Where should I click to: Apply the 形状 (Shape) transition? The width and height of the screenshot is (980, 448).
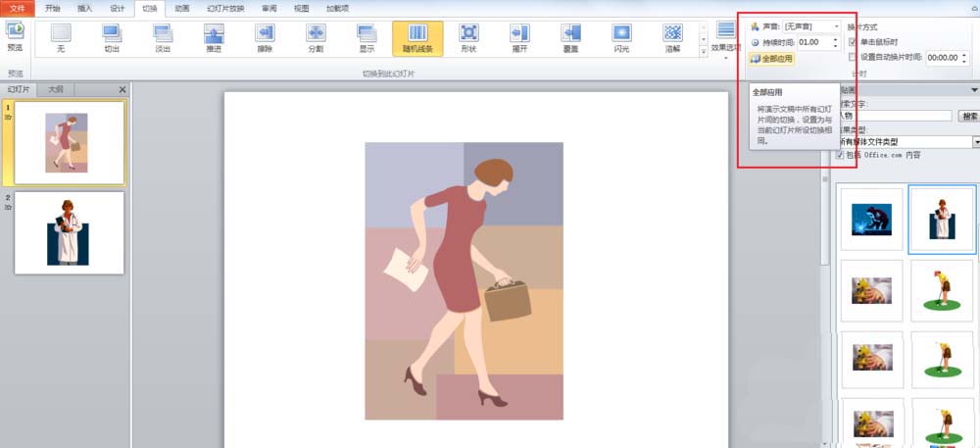(x=468, y=38)
